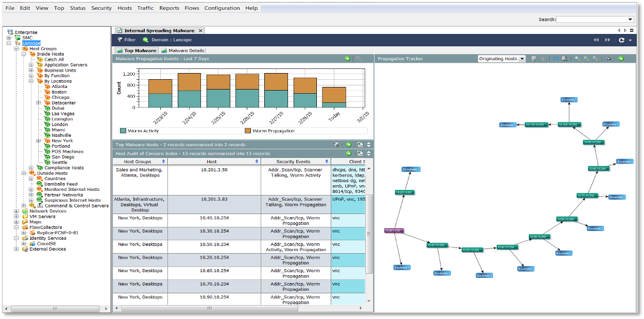Open the Configuration menu
This screenshot has height=319, width=644.
(x=222, y=8)
